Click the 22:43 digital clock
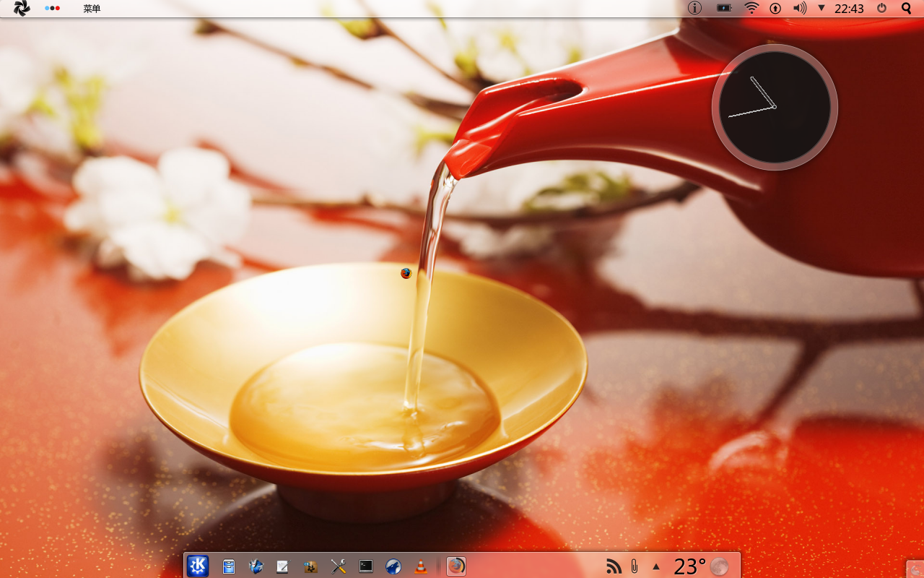Image resolution: width=924 pixels, height=578 pixels. [x=849, y=9]
